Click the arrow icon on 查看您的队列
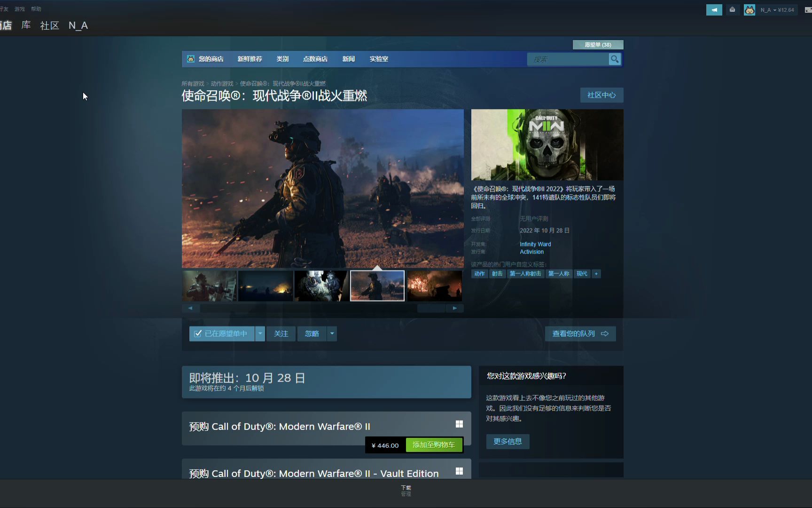This screenshot has height=508, width=812. click(x=605, y=333)
